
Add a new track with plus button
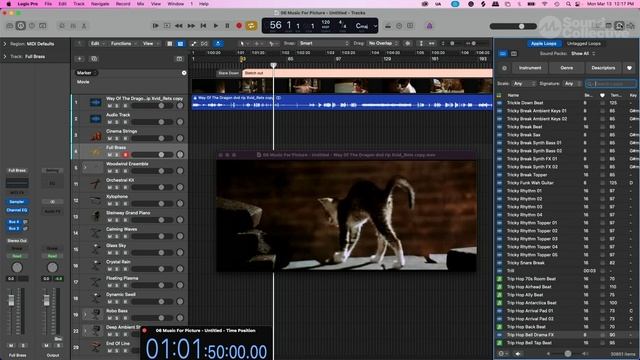[x=80, y=59]
